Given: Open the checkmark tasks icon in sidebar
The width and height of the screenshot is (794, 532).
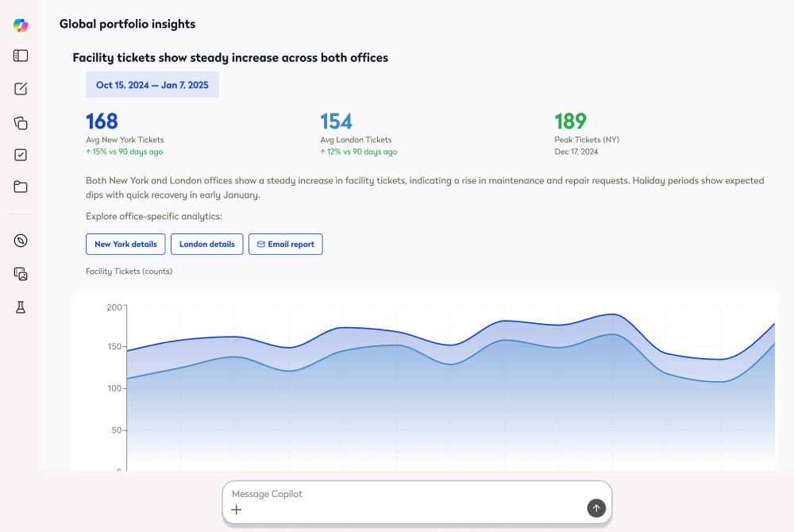Looking at the screenshot, I should pyautogui.click(x=21, y=155).
